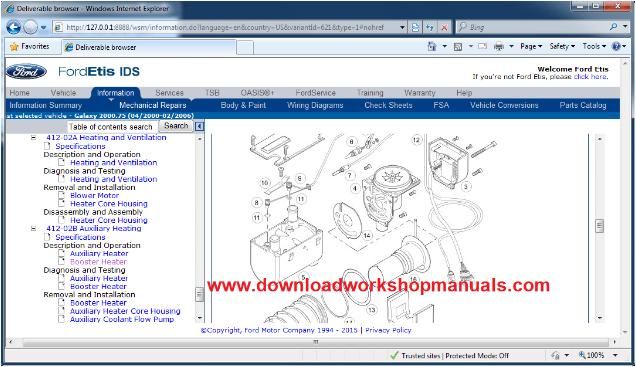The image size is (636, 367).
Task: Select Body & Paint submenu item
Action: coord(243,105)
